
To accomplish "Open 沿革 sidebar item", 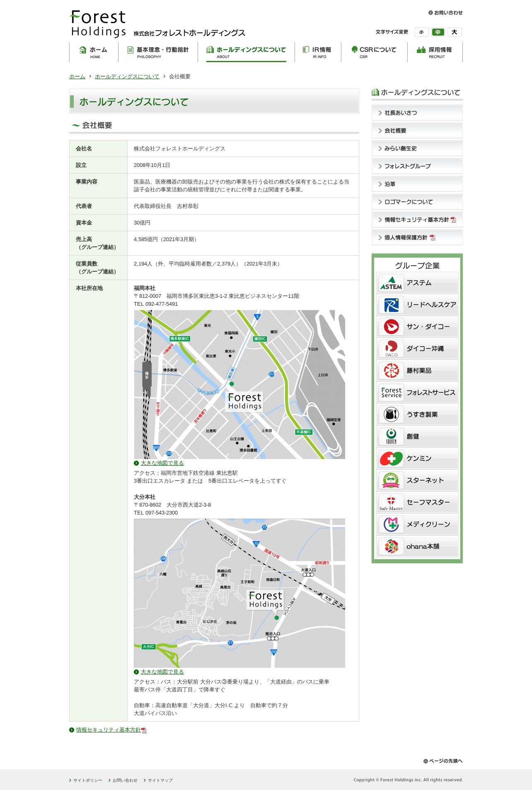I will pyautogui.click(x=417, y=184).
